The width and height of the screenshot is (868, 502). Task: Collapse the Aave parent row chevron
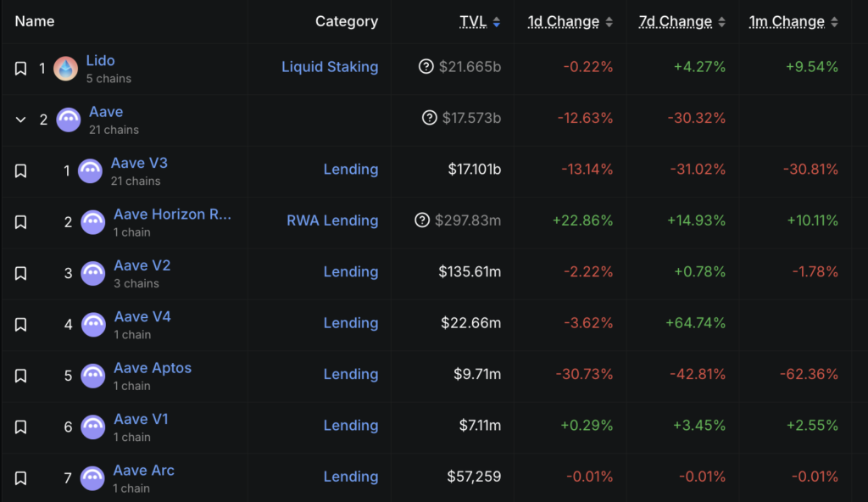tap(21, 120)
